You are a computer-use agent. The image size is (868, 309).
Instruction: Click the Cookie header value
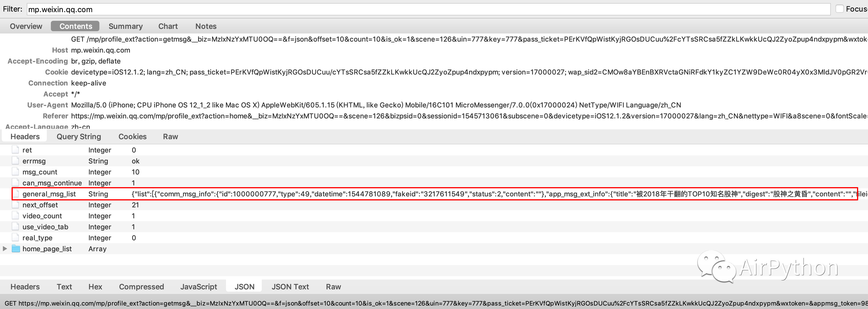(x=469, y=72)
